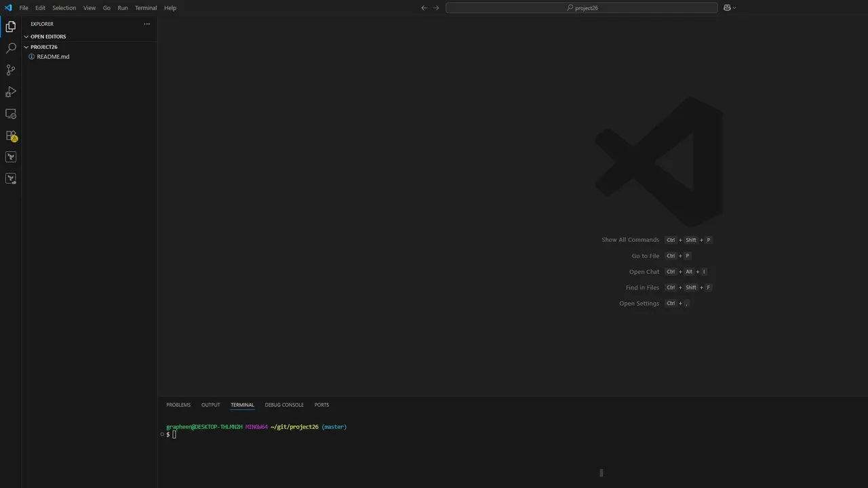Switch to the PORTS panel tab

click(321, 405)
